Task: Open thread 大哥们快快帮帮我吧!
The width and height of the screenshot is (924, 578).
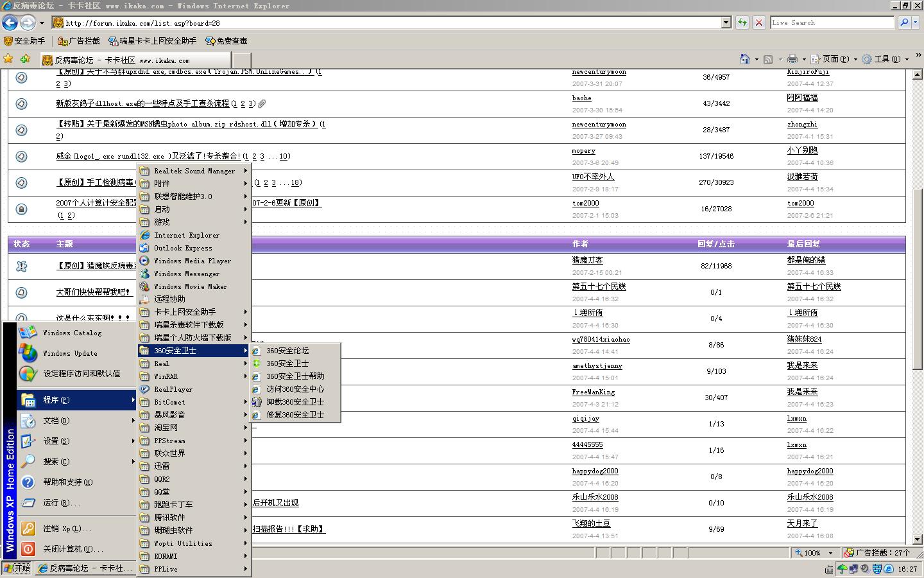Action: 93,292
